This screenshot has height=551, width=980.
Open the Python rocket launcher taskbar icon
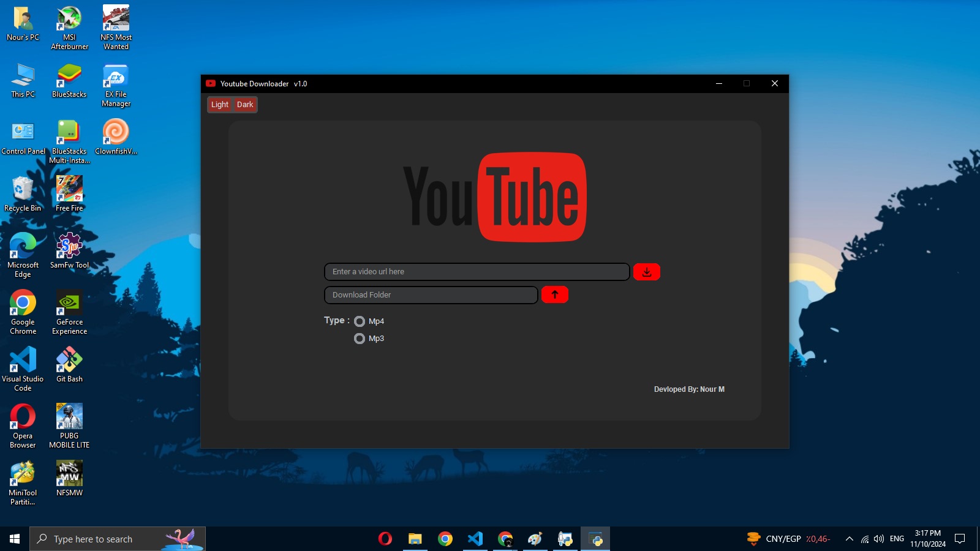coord(565,539)
